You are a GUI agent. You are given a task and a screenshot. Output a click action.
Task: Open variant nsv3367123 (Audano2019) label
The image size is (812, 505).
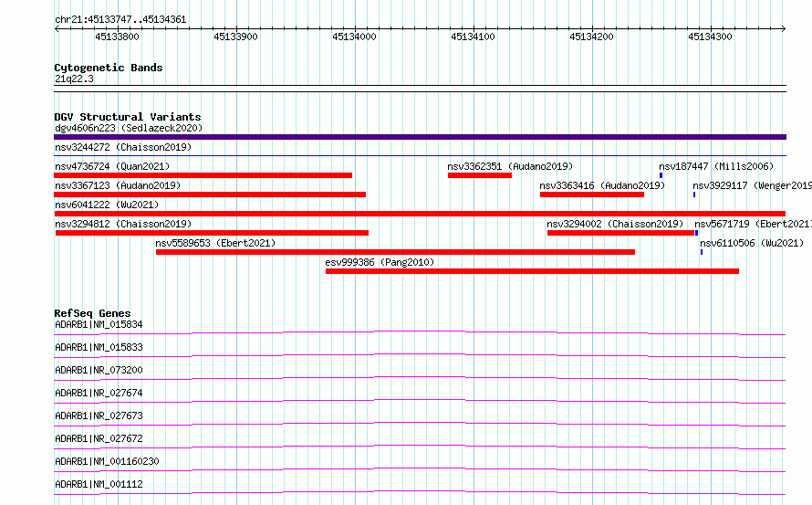pos(118,185)
